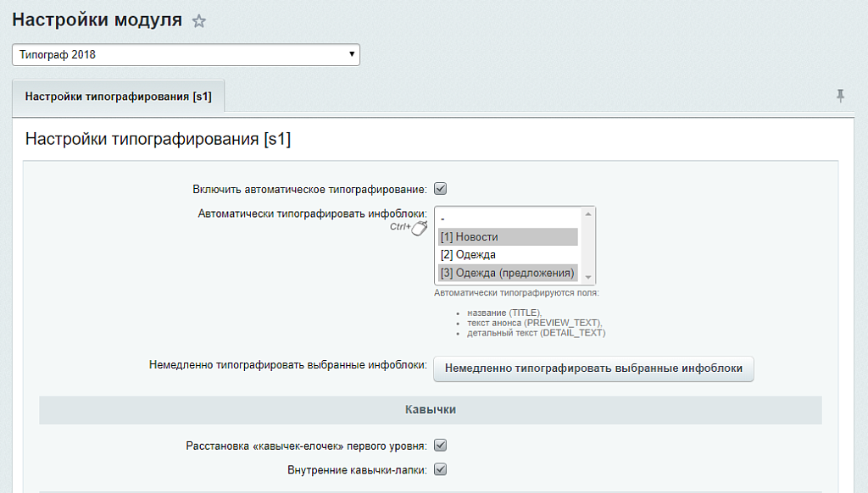Choose "[2] Одежда" in the infoblock list
This screenshot has width=868, height=493.
pyautogui.click(x=508, y=255)
